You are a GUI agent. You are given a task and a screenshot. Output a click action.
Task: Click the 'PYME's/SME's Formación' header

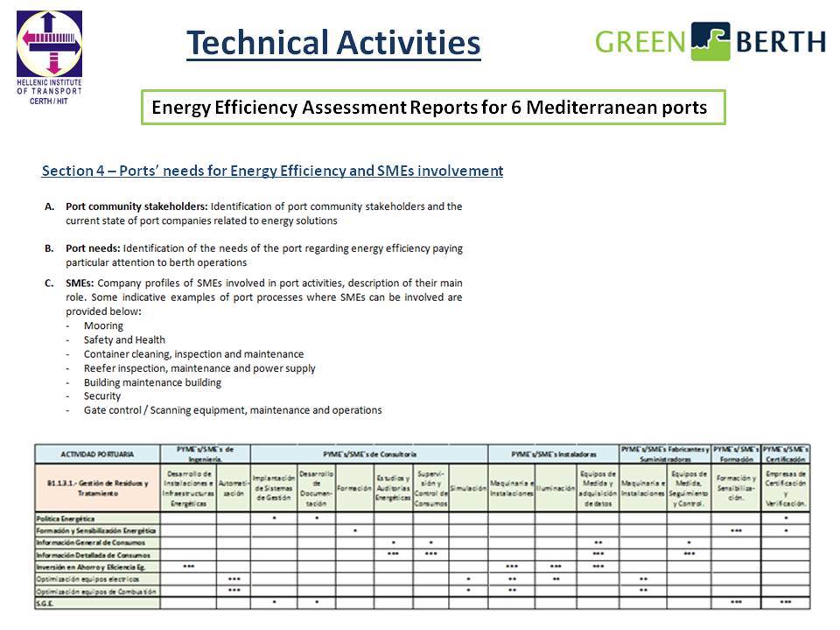coord(736,454)
